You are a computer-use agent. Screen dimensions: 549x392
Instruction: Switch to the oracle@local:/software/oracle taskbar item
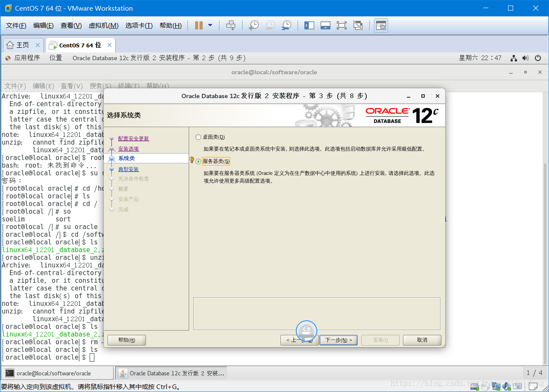(x=58, y=373)
